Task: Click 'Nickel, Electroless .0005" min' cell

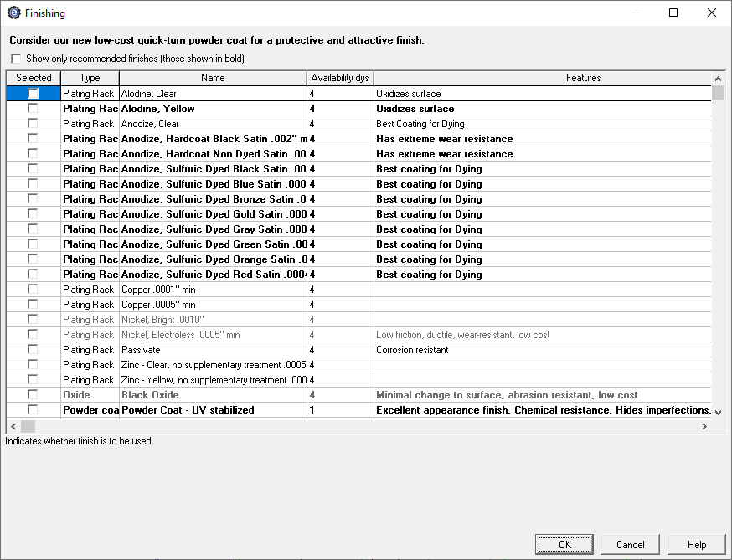Action: pyautogui.click(x=213, y=335)
